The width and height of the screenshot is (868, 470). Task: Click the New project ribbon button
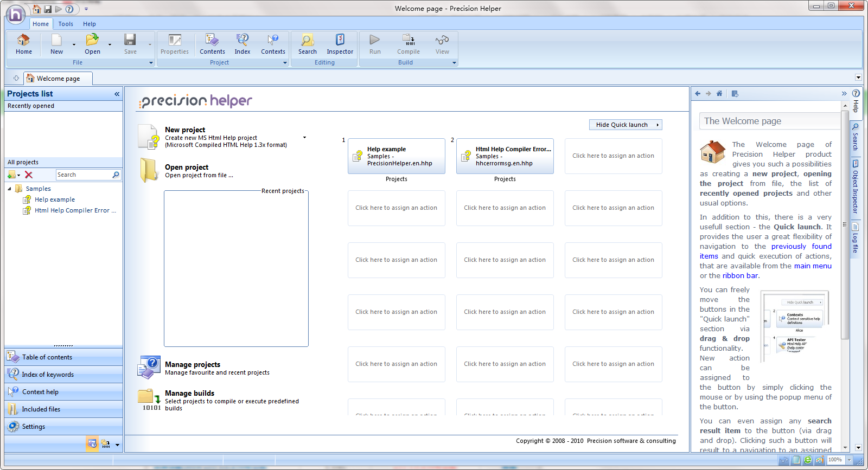[56, 44]
